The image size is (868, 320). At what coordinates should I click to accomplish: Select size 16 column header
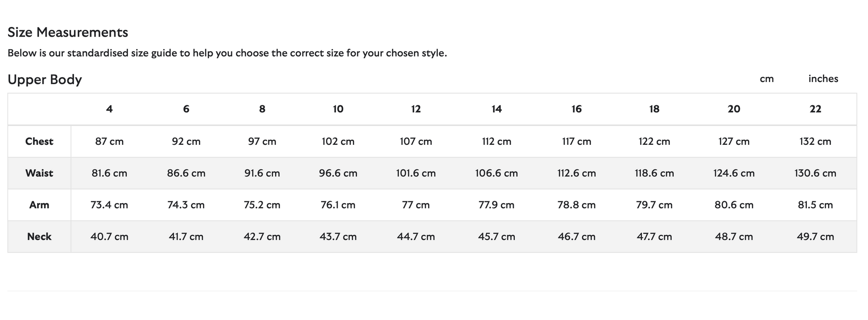(x=576, y=109)
